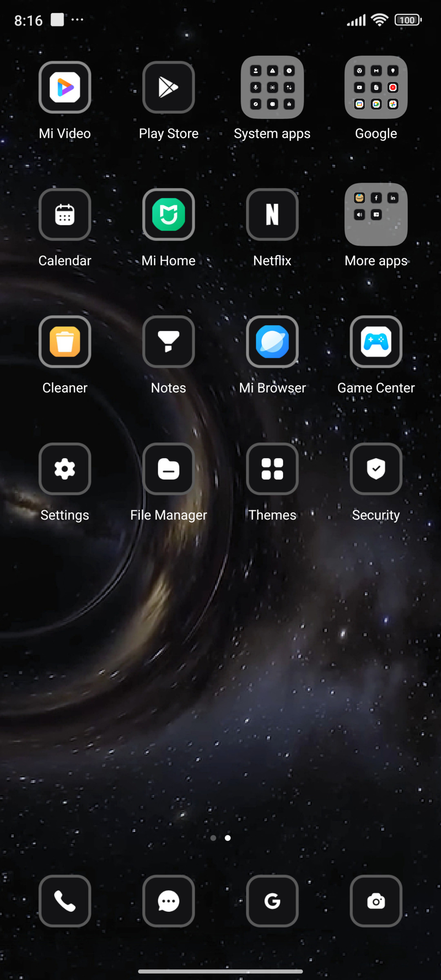Open File Manager
This screenshot has width=441, height=980.
(169, 469)
